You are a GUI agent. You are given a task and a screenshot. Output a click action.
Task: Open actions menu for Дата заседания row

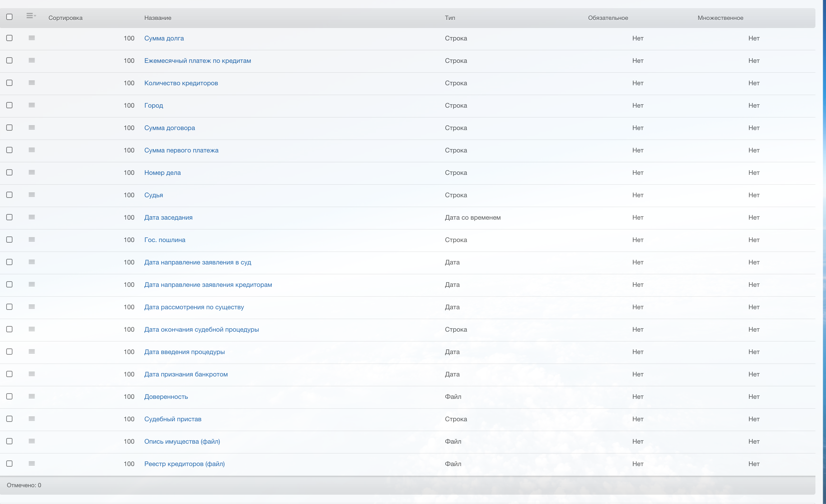pos(32,217)
